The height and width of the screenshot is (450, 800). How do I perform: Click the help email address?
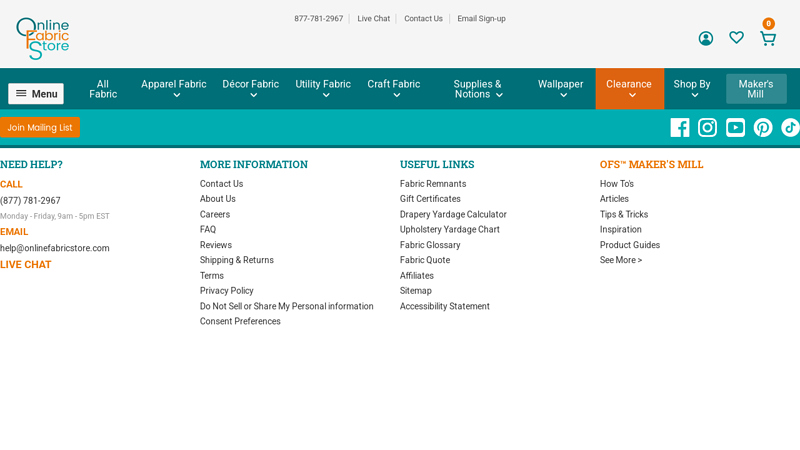tap(55, 248)
